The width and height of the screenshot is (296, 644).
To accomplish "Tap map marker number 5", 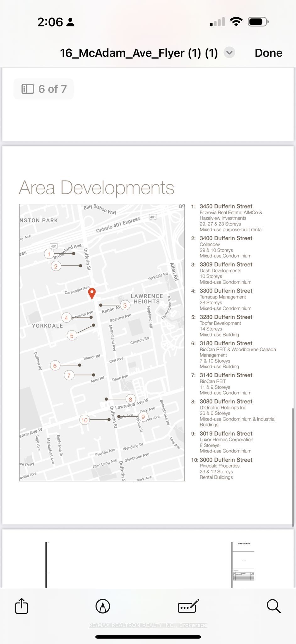I will [72, 336].
